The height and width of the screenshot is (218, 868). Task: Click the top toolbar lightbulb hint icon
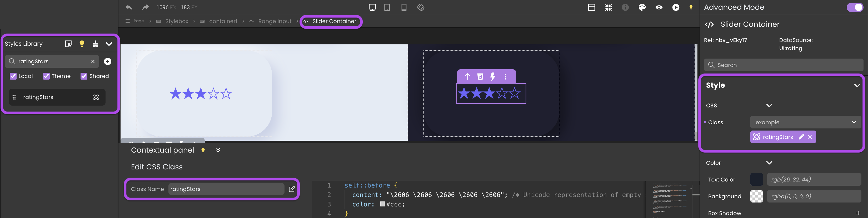[x=691, y=7]
